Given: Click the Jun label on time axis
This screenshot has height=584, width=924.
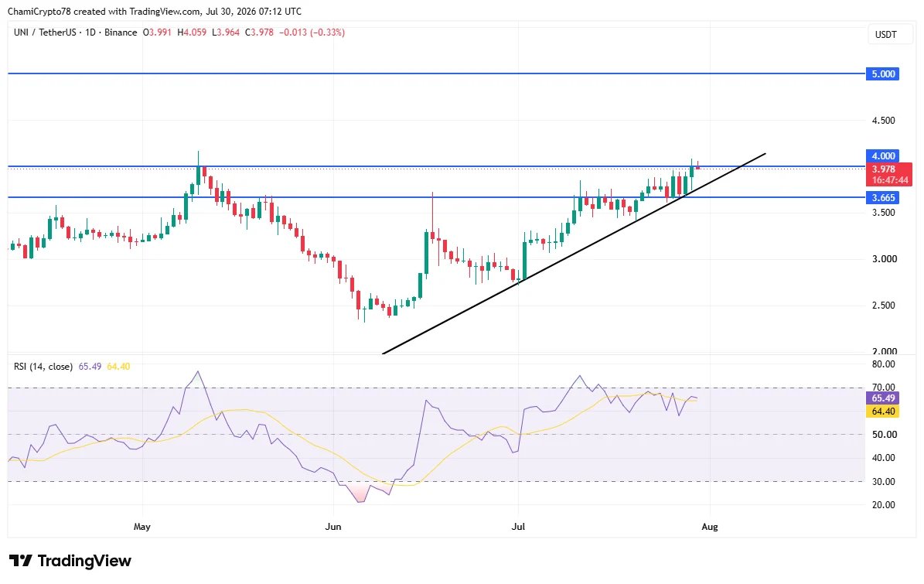Looking at the screenshot, I should pyautogui.click(x=333, y=527).
